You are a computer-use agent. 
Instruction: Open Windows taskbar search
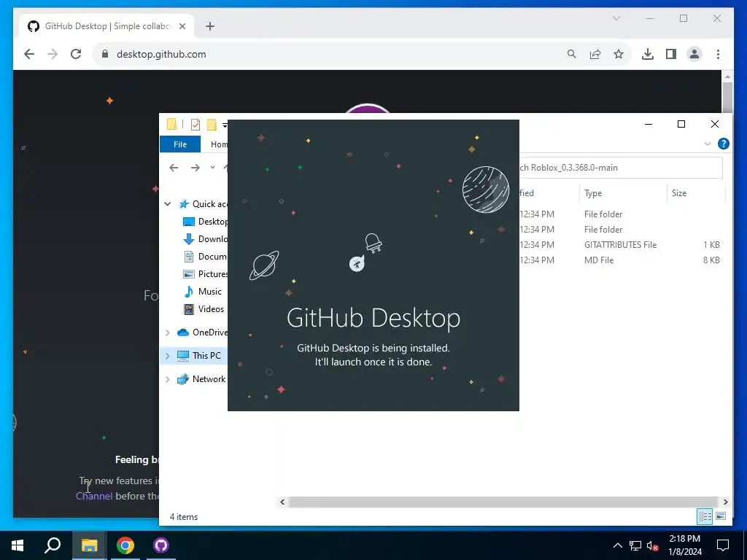[x=53, y=545]
